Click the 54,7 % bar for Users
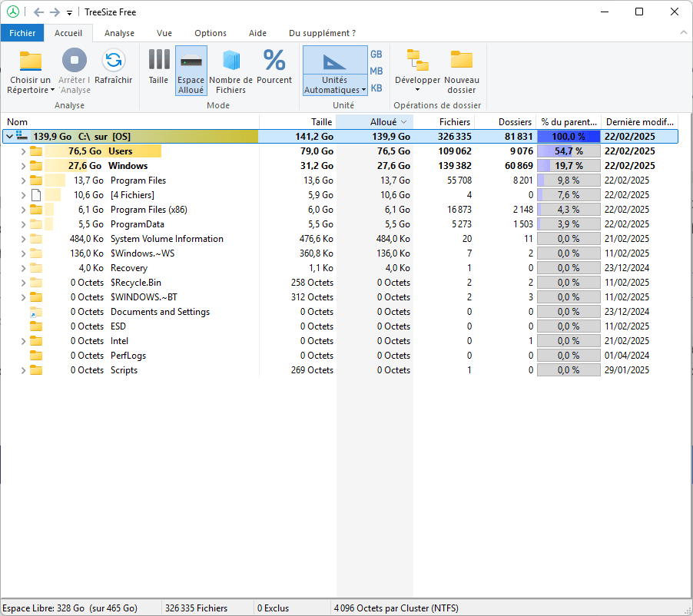693x616 pixels. click(569, 151)
